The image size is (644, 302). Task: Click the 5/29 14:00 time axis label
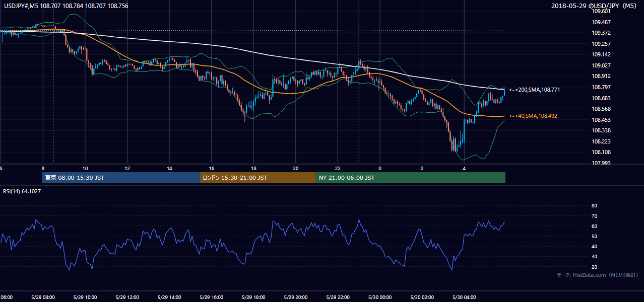pos(169,297)
